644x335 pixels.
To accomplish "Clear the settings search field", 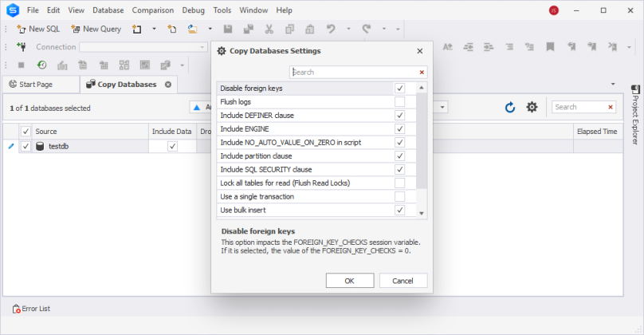I will point(422,72).
